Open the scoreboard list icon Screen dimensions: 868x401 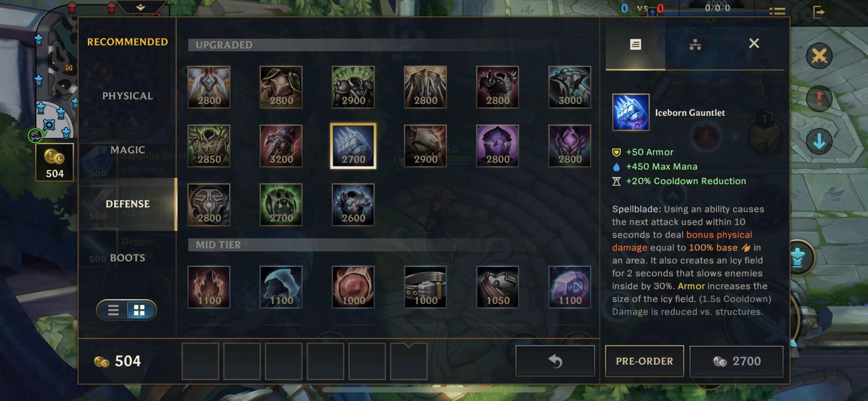[x=777, y=12]
